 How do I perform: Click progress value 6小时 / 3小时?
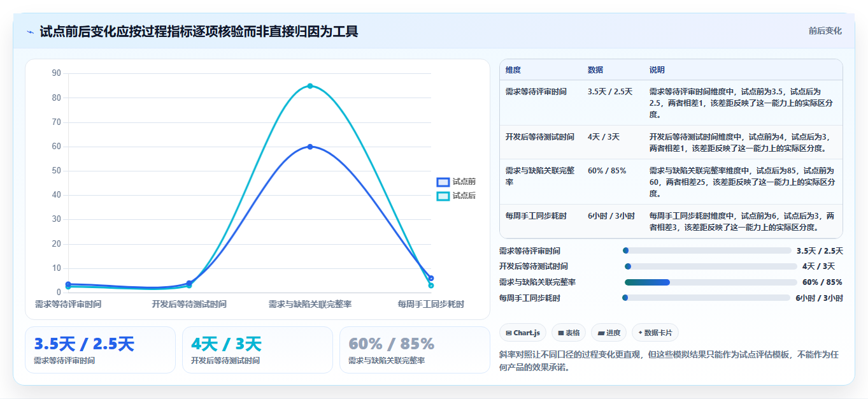(x=820, y=298)
